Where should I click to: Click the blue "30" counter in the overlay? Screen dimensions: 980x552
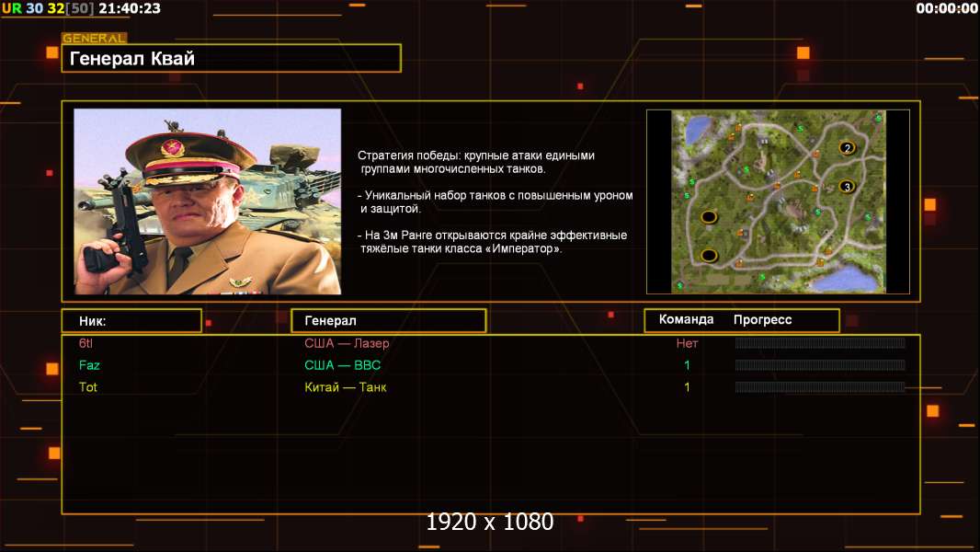coord(34,9)
